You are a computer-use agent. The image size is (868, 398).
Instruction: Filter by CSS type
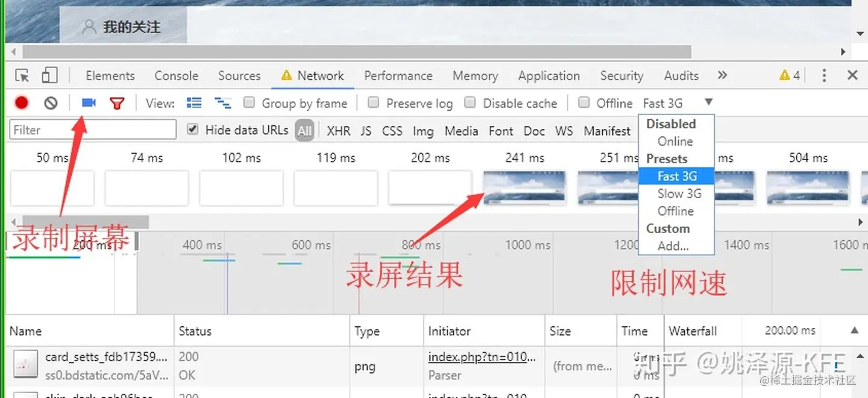click(392, 131)
